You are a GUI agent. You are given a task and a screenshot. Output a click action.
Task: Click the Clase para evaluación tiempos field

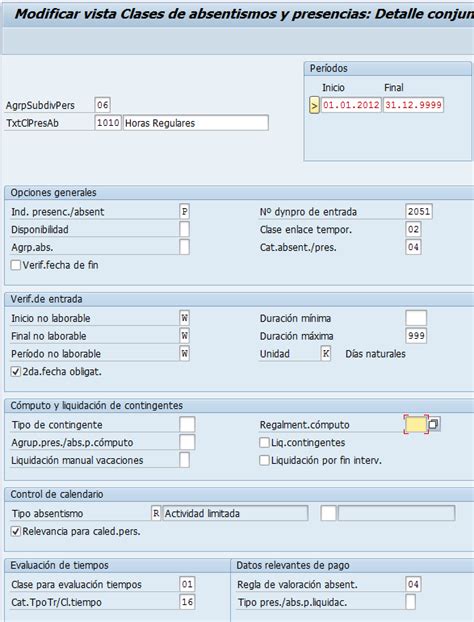click(187, 584)
